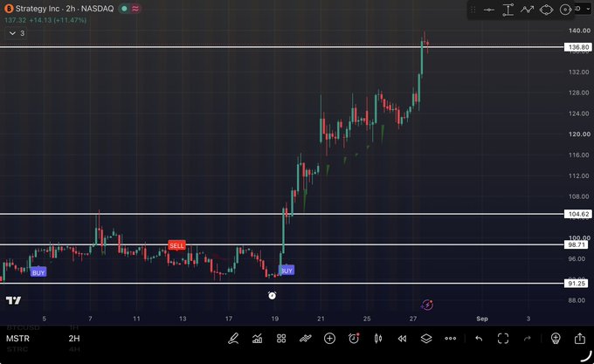Select the price range measure tool

(x=508, y=10)
